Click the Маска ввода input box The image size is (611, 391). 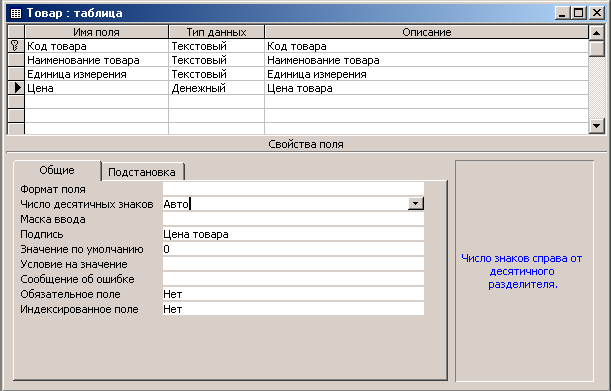coord(293,219)
